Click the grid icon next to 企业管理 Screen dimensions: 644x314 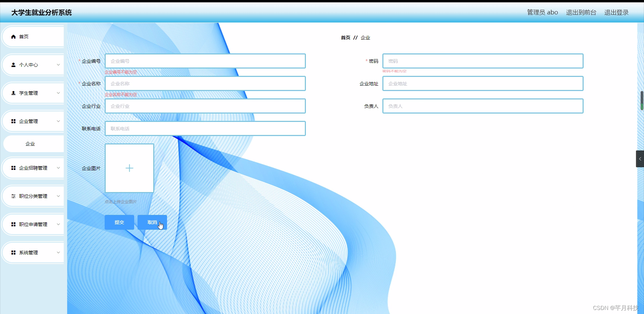[x=13, y=121]
